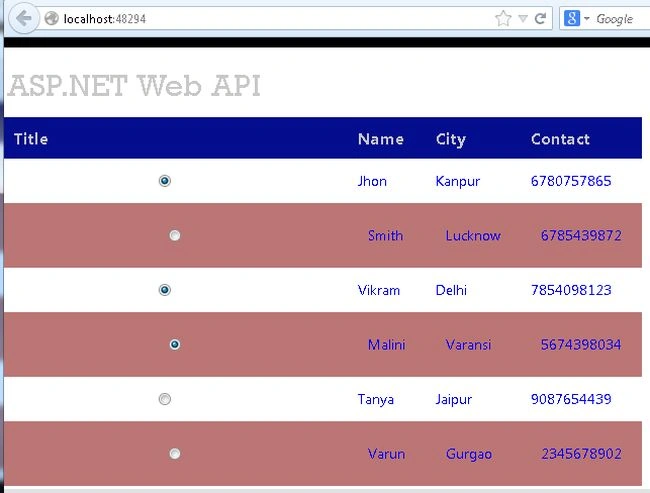Click the name Jhon
This screenshot has height=493, width=650.
pos(372,181)
